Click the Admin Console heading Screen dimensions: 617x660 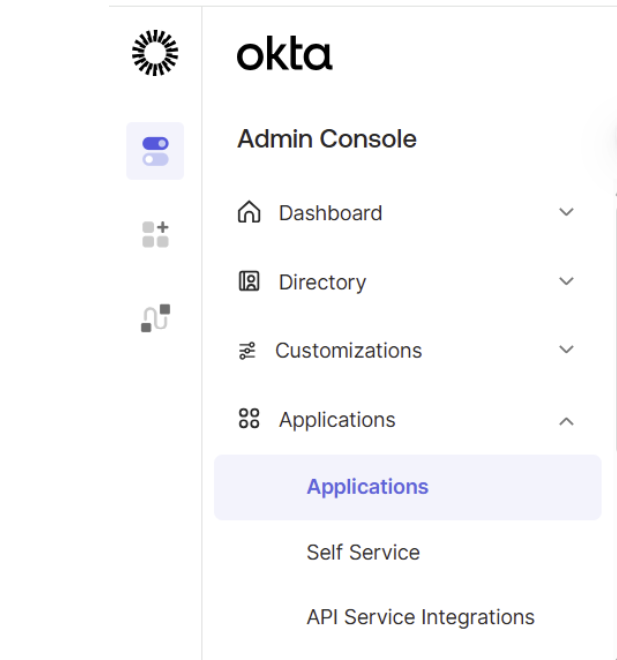(x=327, y=139)
